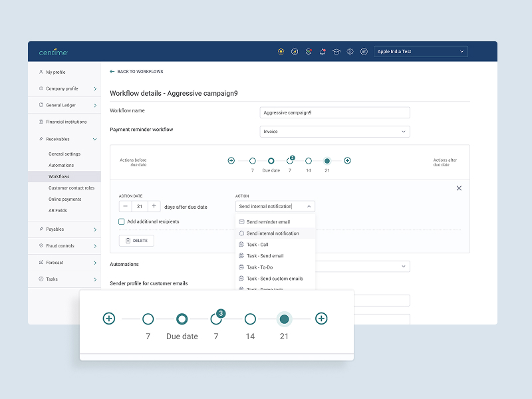The image size is (532, 399).
Task: Go back via BACK TO WORKFLOWS link
Action: point(140,72)
